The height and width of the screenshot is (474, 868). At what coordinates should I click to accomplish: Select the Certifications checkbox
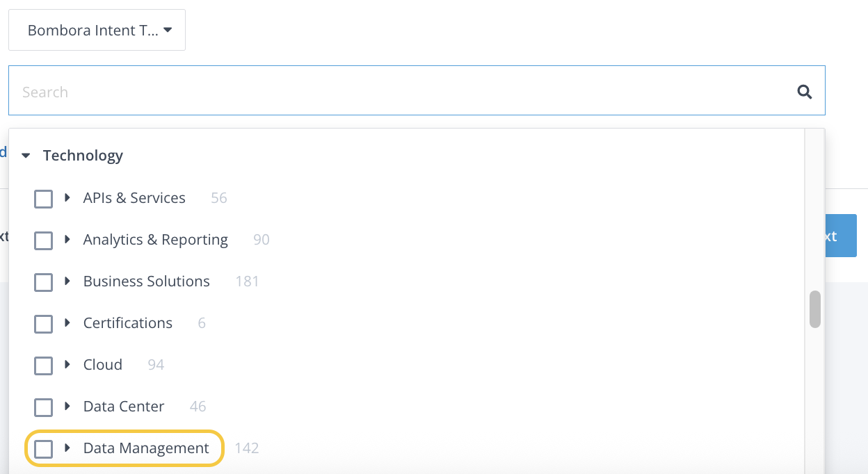coord(43,325)
